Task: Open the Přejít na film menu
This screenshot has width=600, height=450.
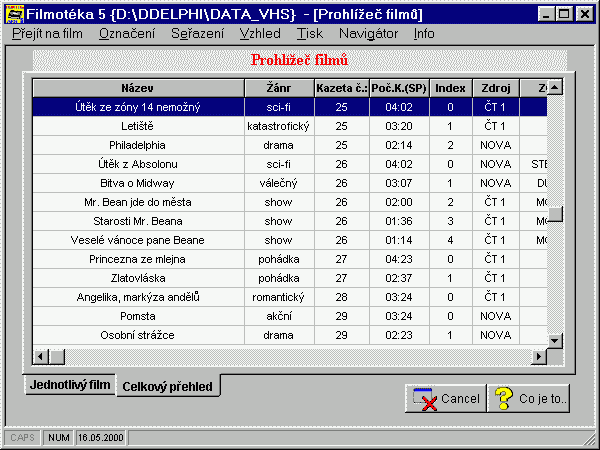Action: point(48,33)
